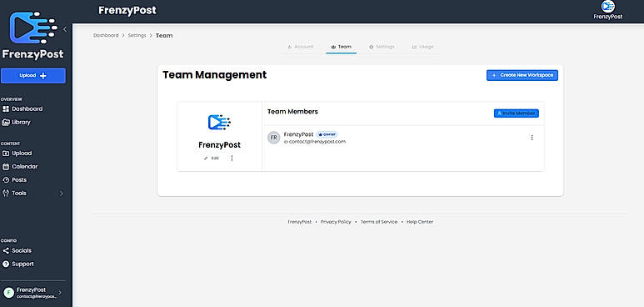Go to Posts in sidebar
This screenshot has height=307, width=644.
pyautogui.click(x=19, y=180)
